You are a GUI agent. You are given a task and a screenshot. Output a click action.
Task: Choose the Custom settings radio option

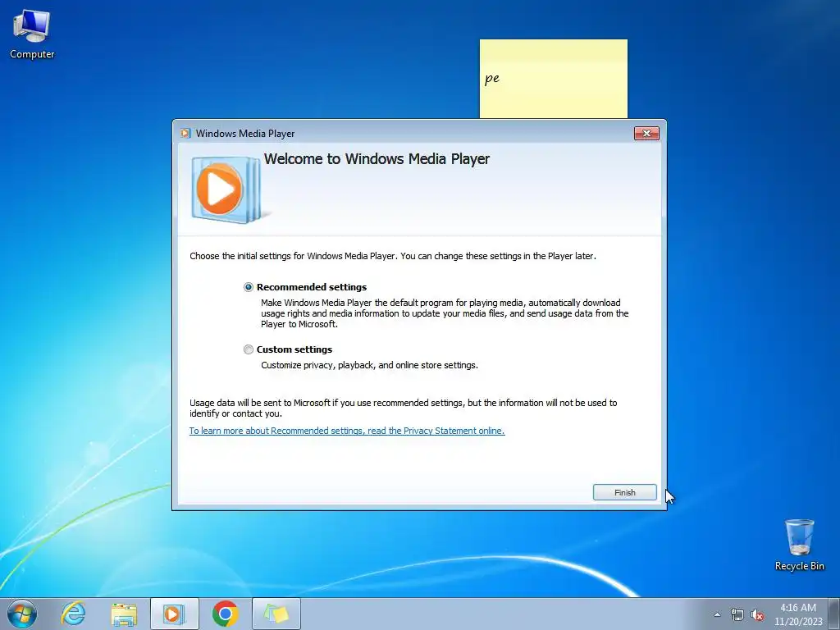point(248,349)
